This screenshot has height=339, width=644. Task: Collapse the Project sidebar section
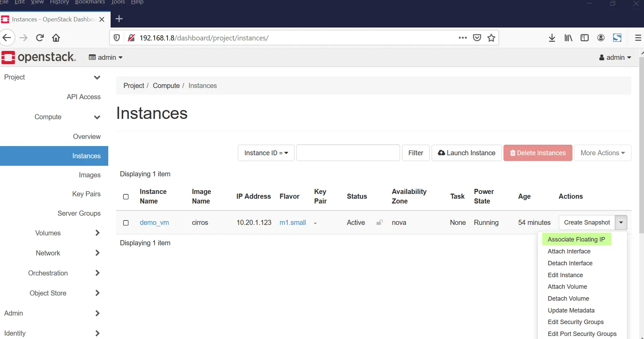(x=97, y=77)
